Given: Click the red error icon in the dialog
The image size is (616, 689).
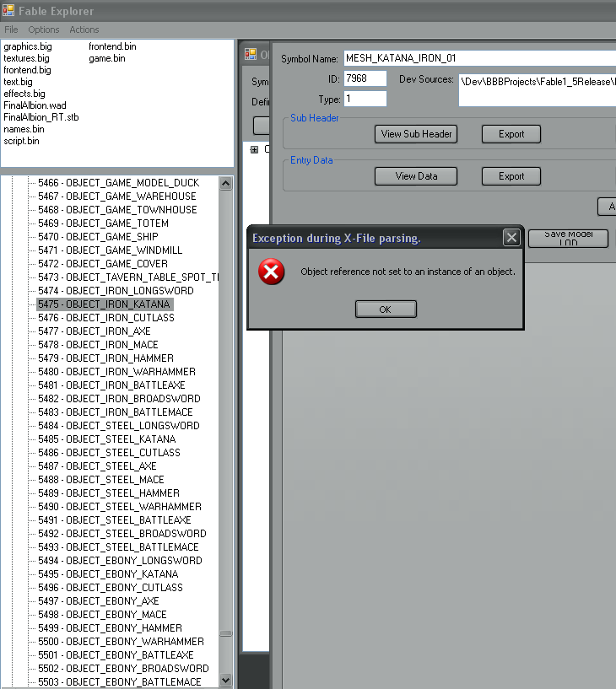Looking at the screenshot, I should point(272,272).
